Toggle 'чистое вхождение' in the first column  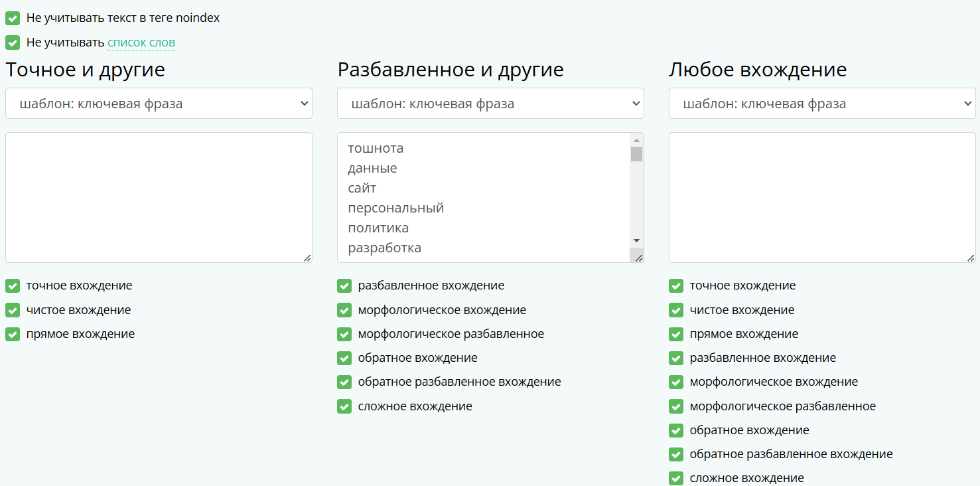pos(13,310)
